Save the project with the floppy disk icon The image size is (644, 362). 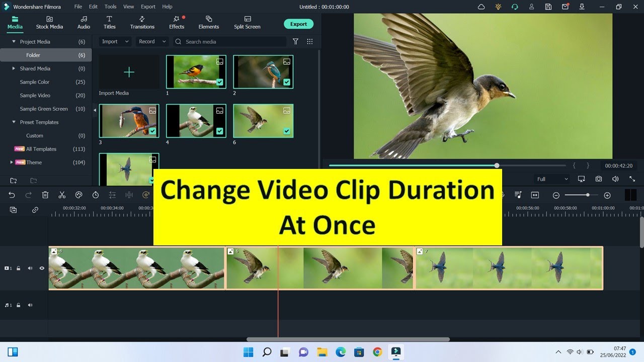click(x=548, y=7)
